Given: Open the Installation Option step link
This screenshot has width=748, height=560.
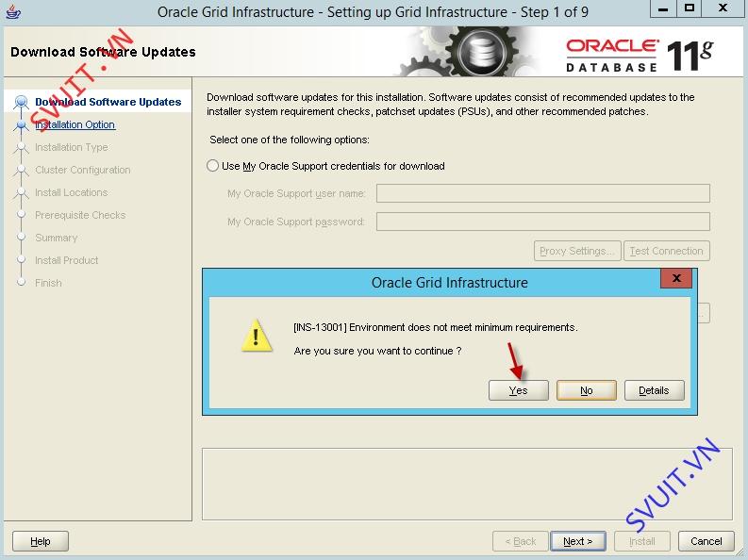Looking at the screenshot, I should click(75, 124).
